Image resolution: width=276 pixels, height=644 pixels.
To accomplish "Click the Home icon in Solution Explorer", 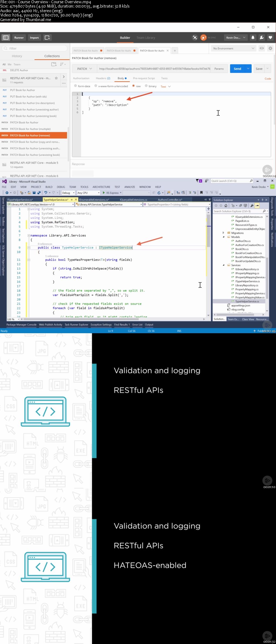I will (x=226, y=206).
